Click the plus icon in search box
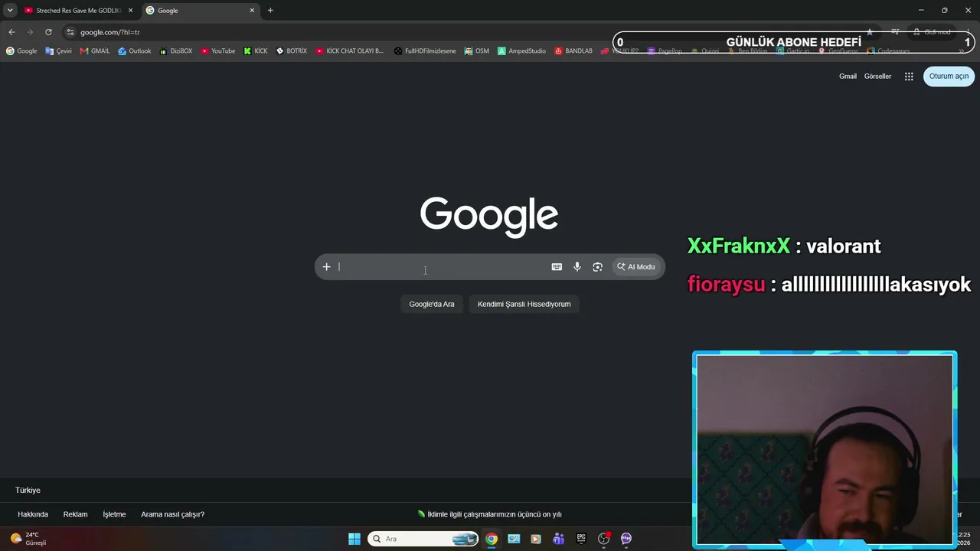Image resolution: width=980 pixels, height=551 pixels. tap(326, 267)
